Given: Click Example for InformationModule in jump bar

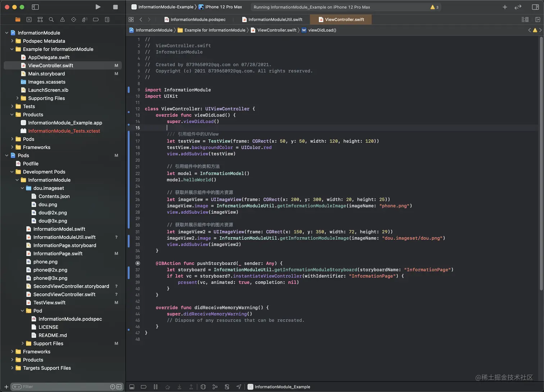Looking at the screenshot, I should tap(212, 30).
